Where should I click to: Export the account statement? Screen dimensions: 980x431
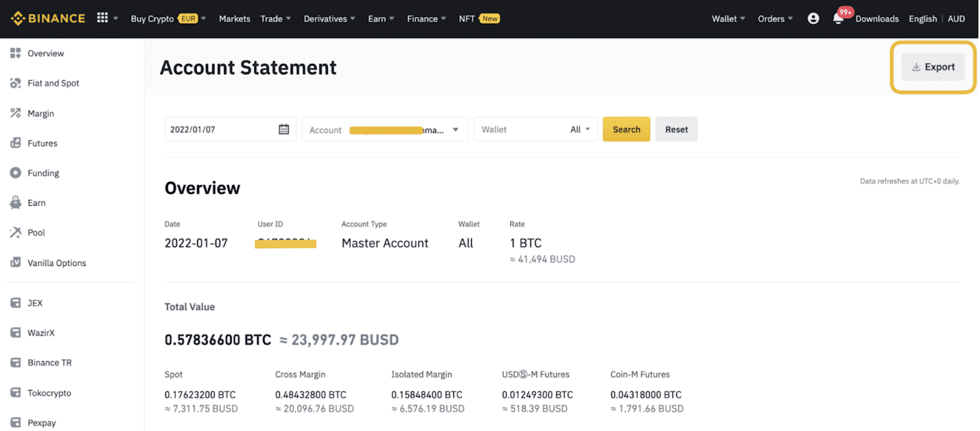(932, 67)
